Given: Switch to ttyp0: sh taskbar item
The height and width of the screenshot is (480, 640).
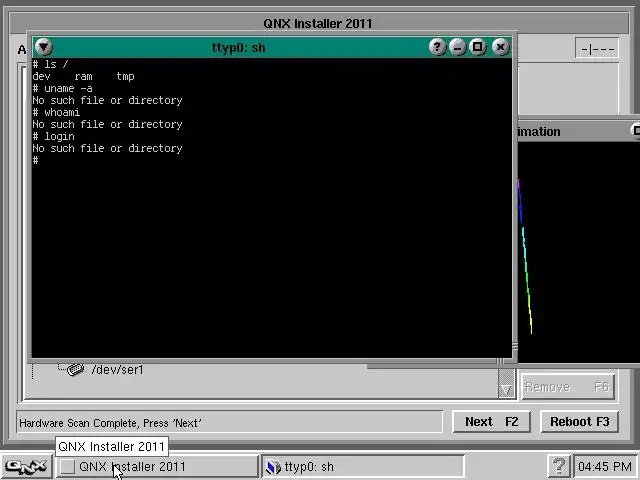Looking at the screenshot, I should [x=362, y=466].
